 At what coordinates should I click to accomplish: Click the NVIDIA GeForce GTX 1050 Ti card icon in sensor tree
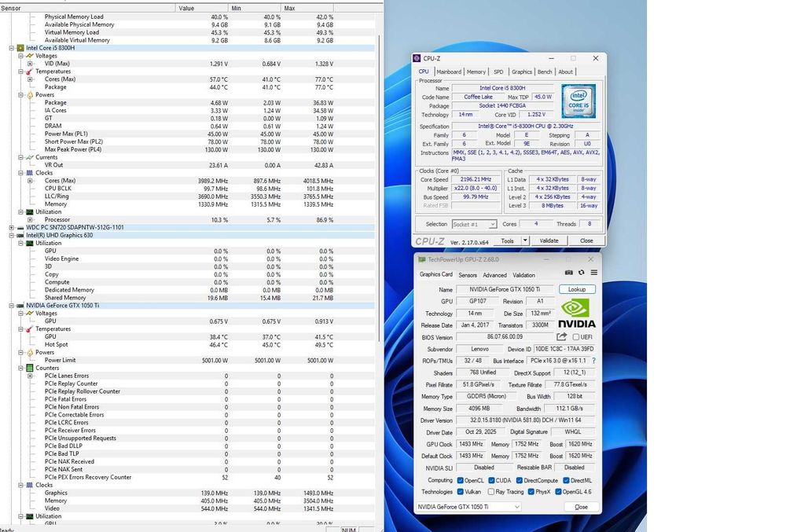(20, 306)
